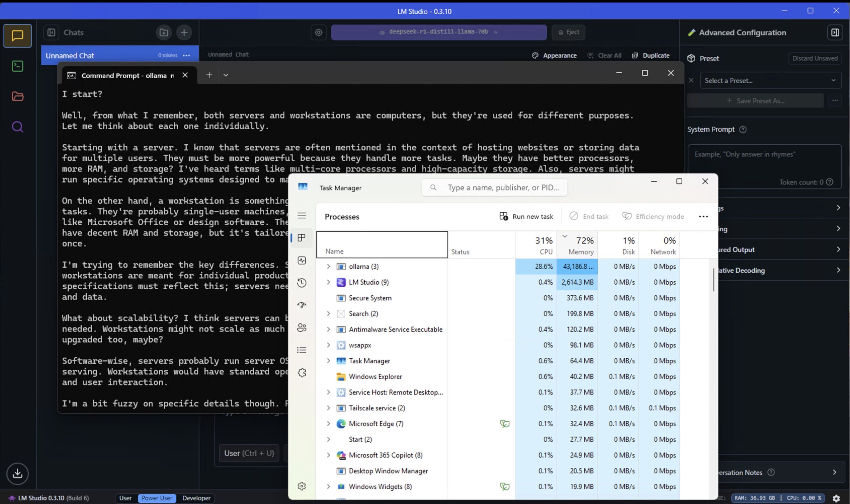The width and height of the screenshot is (850, 504).
Task: Open the Select a Preset dropdown
Action: pyautogui.click(x=770, y=81)
